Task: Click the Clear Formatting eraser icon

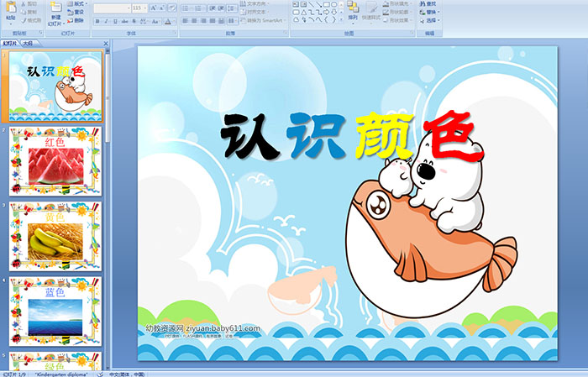Action: point(171,8)
